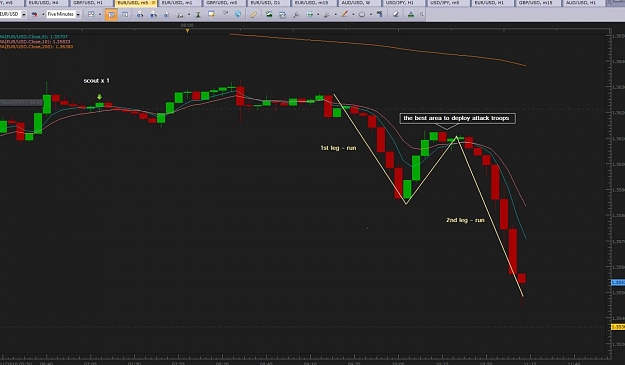625x365 pixels.
Task: Select the 'scout x 1' chart label
Action: pyautogui.click(x=96, y=81)
